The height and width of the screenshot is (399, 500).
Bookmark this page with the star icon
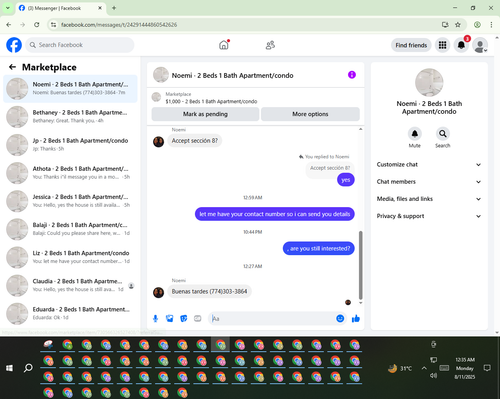458,25
